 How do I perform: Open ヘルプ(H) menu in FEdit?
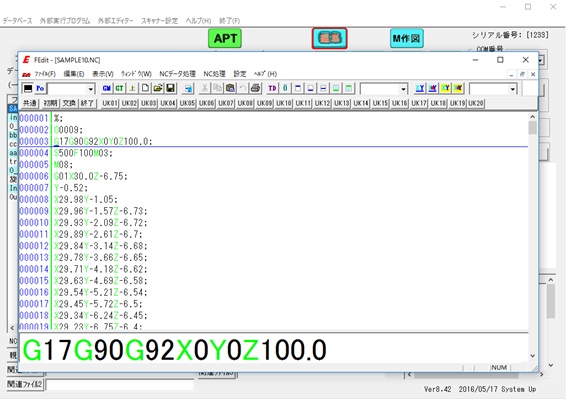point(265,74)
